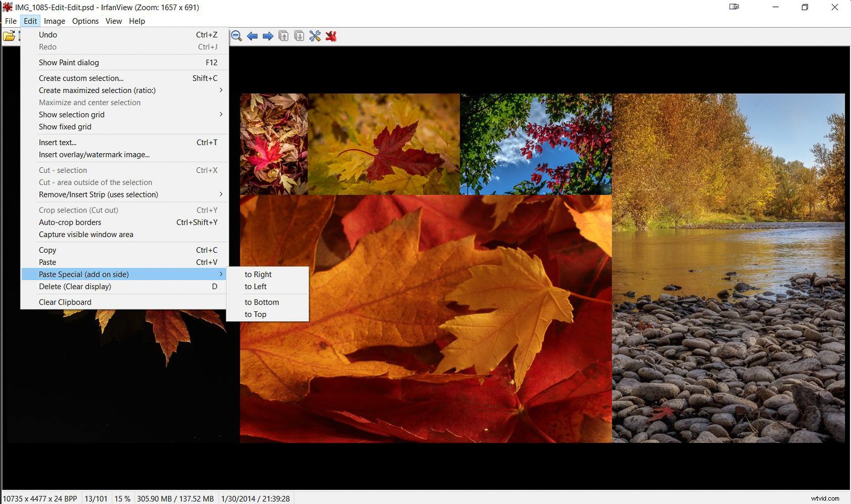Select the Zoom out magnifier toolbar icon
The height and width of the screenshot is (504, 851).
(x=236, y=36)
